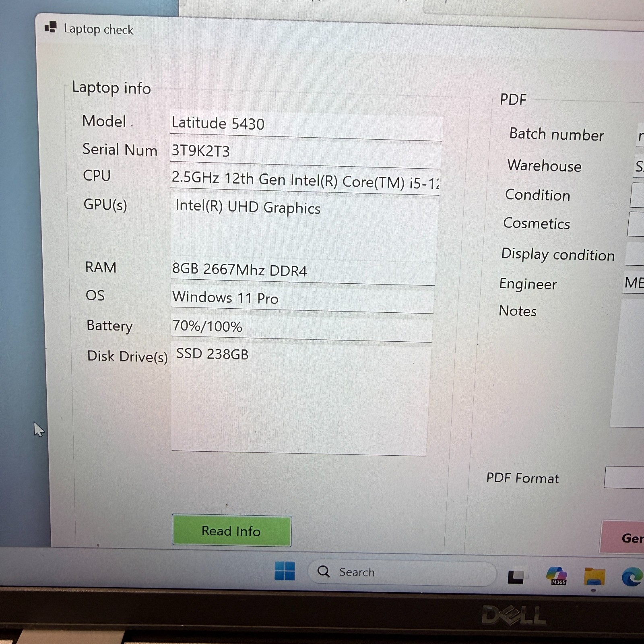Click the OS field Windows 11 Pro
The image size is (644, 644).
pyautogui.click(x=302, y=299)
